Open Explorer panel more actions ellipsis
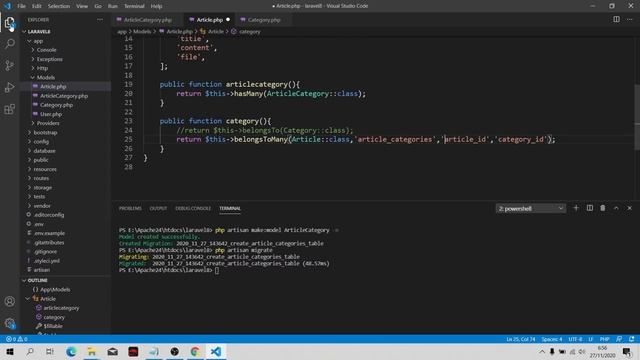The width and height of the screenshot is (640, 360). (100, 20)
